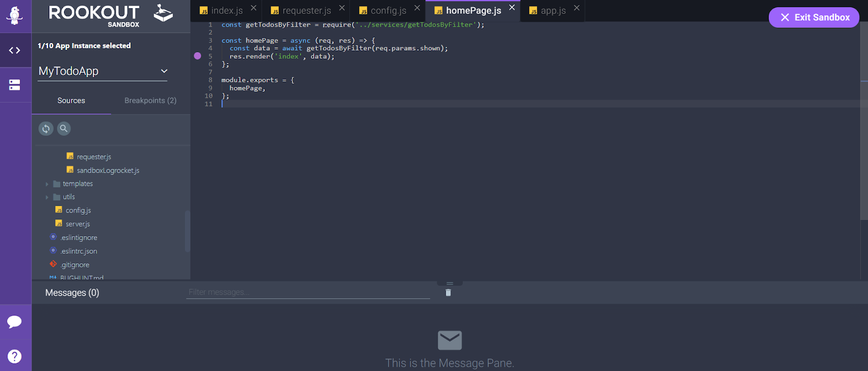The image size is (868, 371).
Task: Switch to the Sources tab
Action: click(71, 100)
